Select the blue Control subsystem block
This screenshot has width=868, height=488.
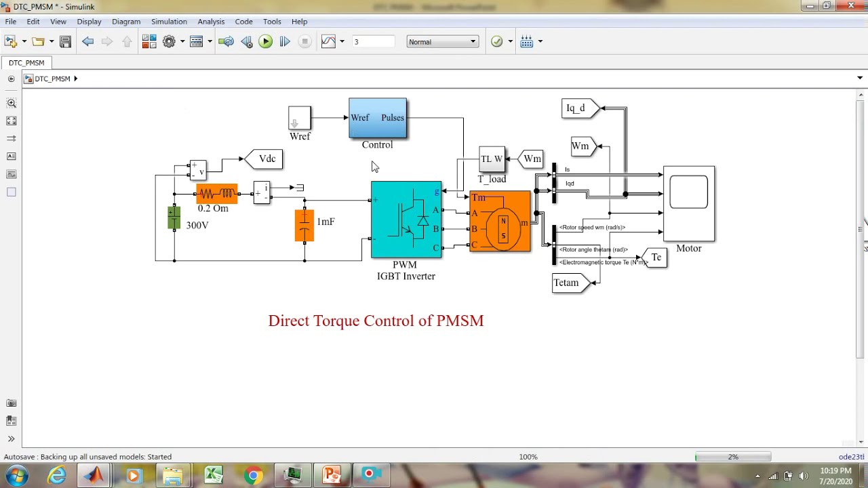(x=378, y=118)
